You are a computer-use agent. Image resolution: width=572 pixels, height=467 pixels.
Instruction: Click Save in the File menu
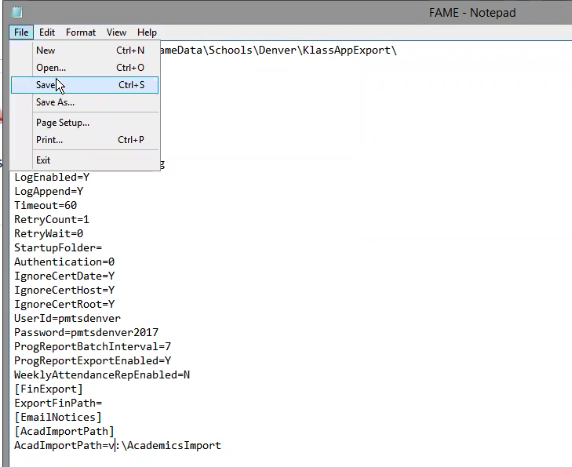point(85,85)
